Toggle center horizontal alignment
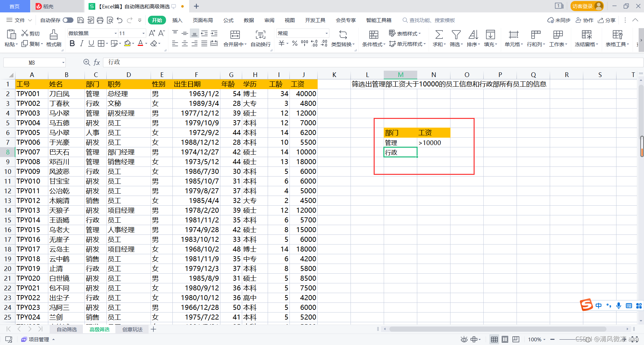Screen dimensions: 644x345 pos(184,44)
